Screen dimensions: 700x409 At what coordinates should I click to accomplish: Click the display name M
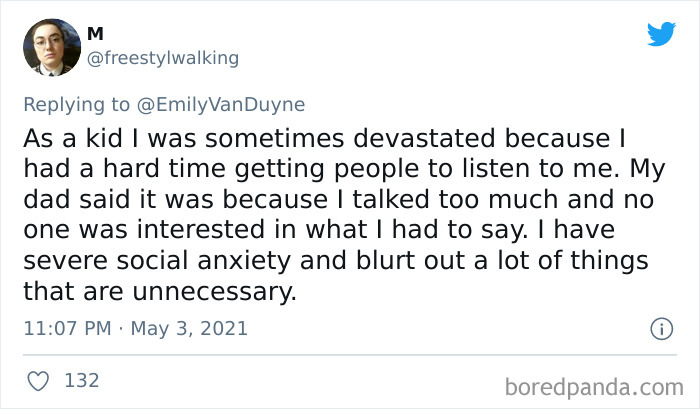point(96,34)
